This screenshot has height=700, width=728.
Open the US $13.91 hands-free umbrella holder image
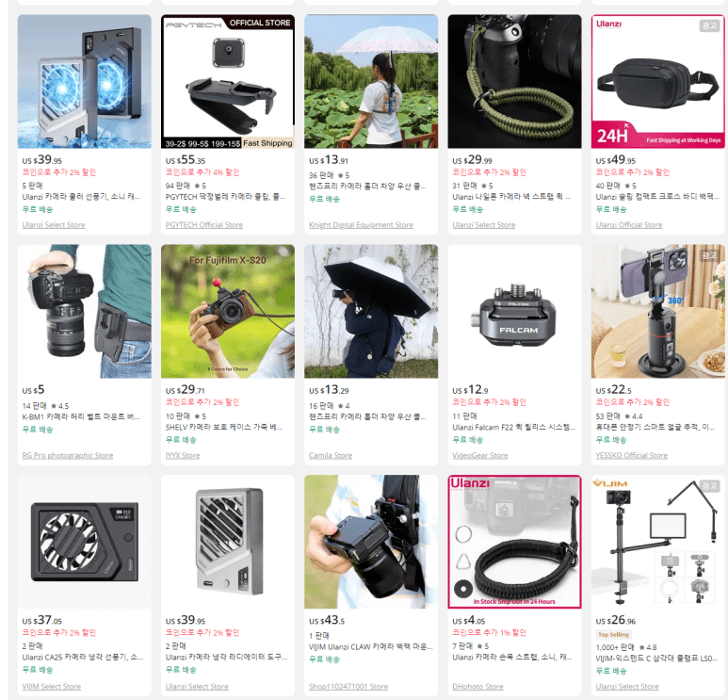pyautogui.click(x=371, y=81)
